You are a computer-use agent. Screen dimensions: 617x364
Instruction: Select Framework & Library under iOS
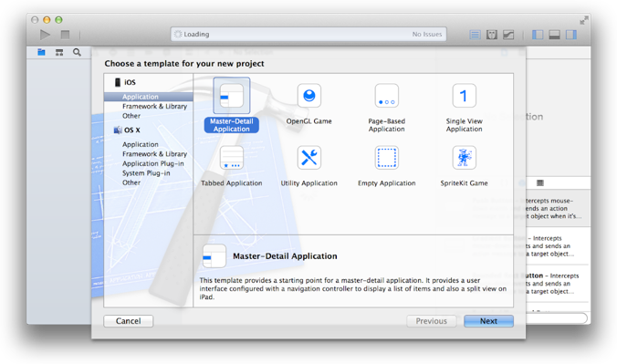pyautogui.click(x=154, y=106)
